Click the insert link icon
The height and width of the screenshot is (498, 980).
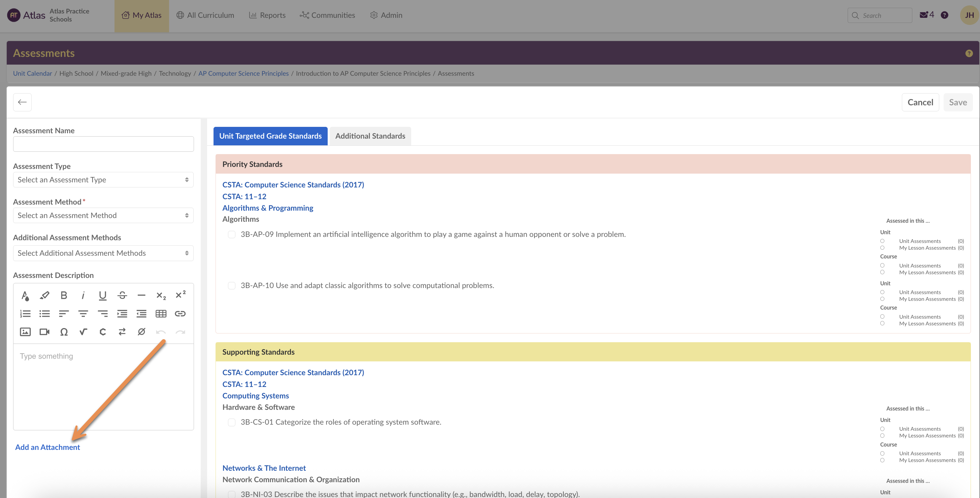pyautogui.click(x=180, y=314)
